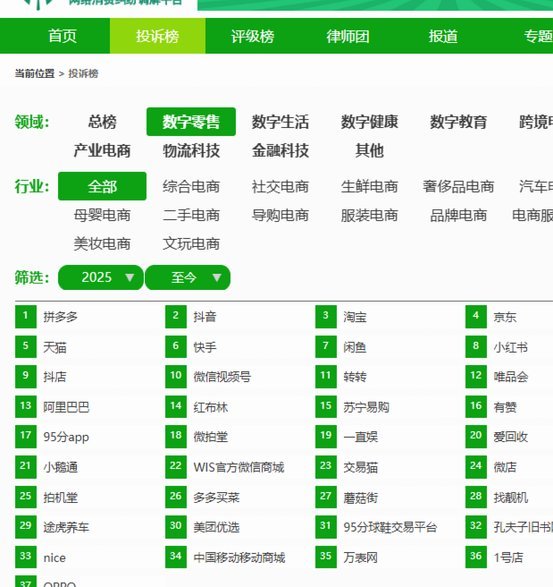
Task: Open the 唯品会 ranking entry
Action: (511, 377)
